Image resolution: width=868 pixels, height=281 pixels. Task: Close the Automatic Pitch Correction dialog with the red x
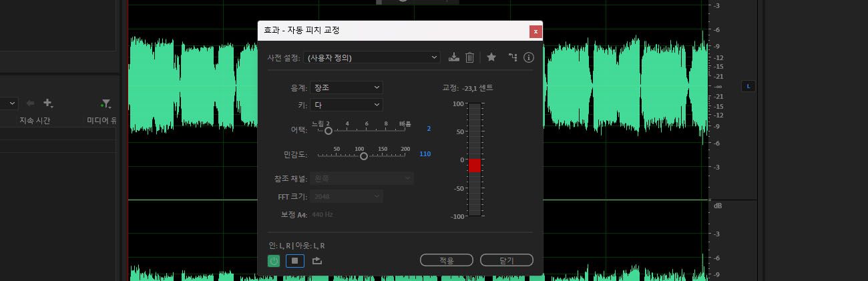[x=535, y=31]
